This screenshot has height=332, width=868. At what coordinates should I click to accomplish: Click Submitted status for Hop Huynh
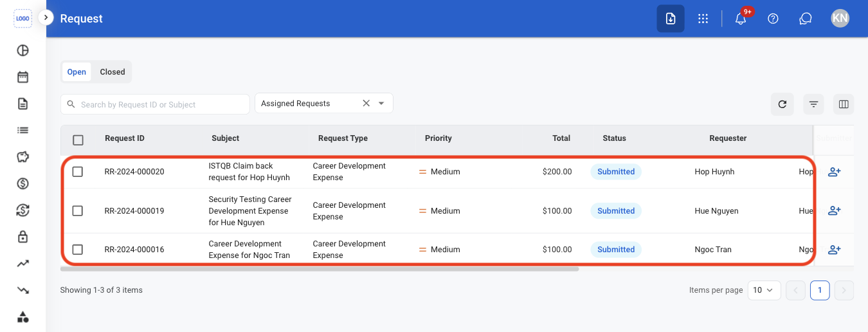click(616, 172)
